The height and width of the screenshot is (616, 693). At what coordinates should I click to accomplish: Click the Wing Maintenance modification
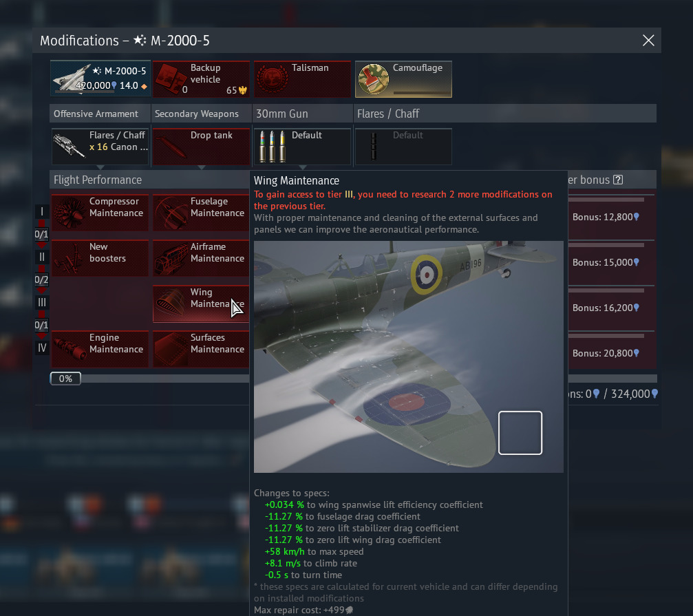click(x=201, y=304)
